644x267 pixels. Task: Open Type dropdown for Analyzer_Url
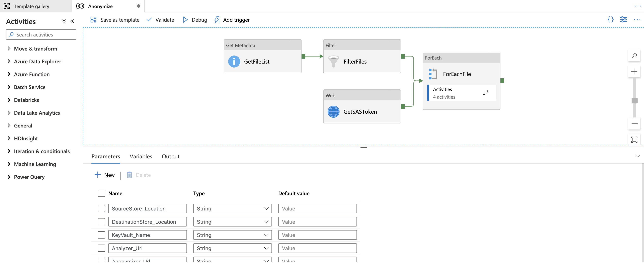pyautogui.click(x=232, y=248)
